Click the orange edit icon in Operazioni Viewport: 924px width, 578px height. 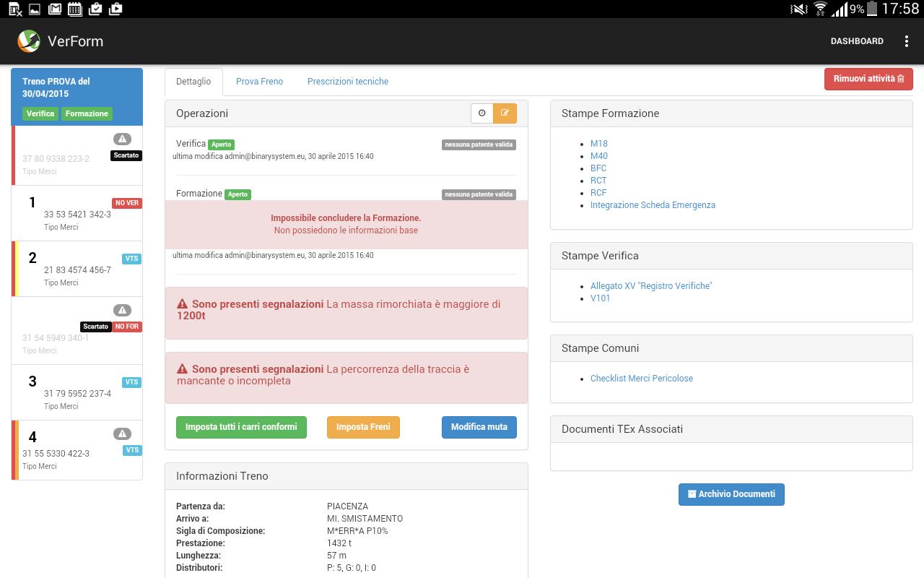point(505,113)
